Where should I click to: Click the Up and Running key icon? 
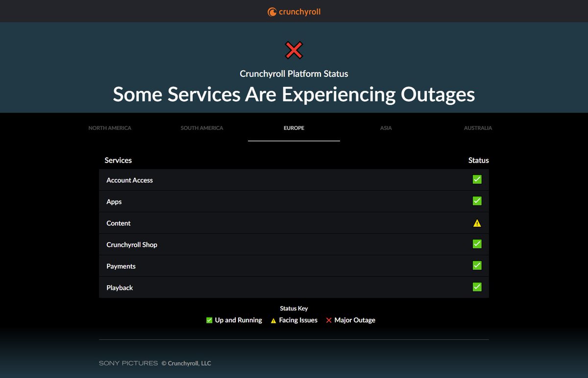[209, 320]
